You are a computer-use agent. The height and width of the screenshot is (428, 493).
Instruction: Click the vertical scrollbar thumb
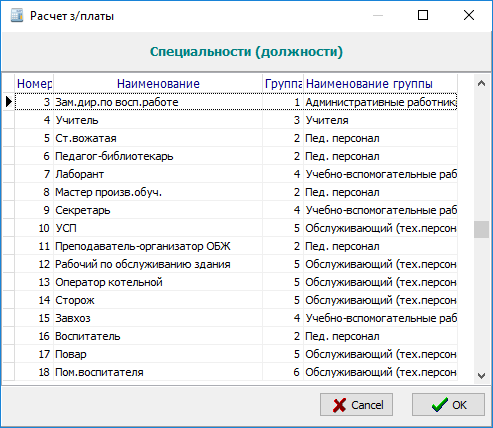click(x=481, y=229)
